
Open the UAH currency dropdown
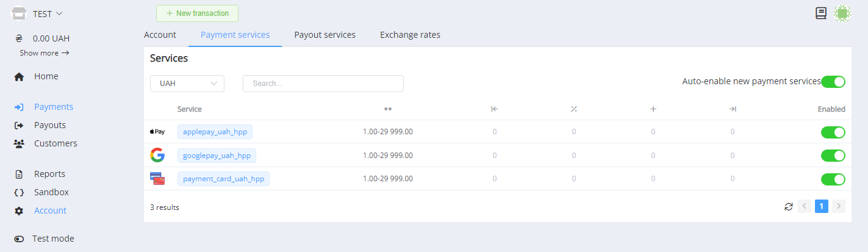point(187,84)
